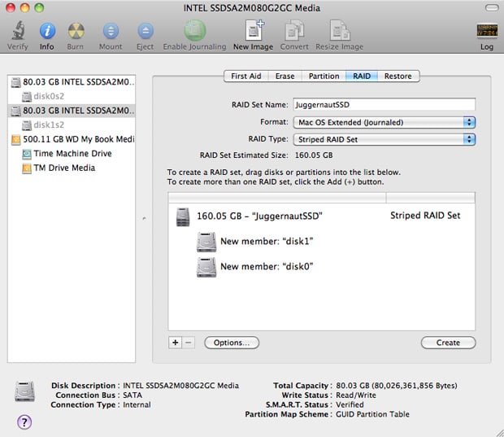The image size is (504, 437).
Task: Click the toolbar toggle pill button in title bar
Action: coord(492,7)
